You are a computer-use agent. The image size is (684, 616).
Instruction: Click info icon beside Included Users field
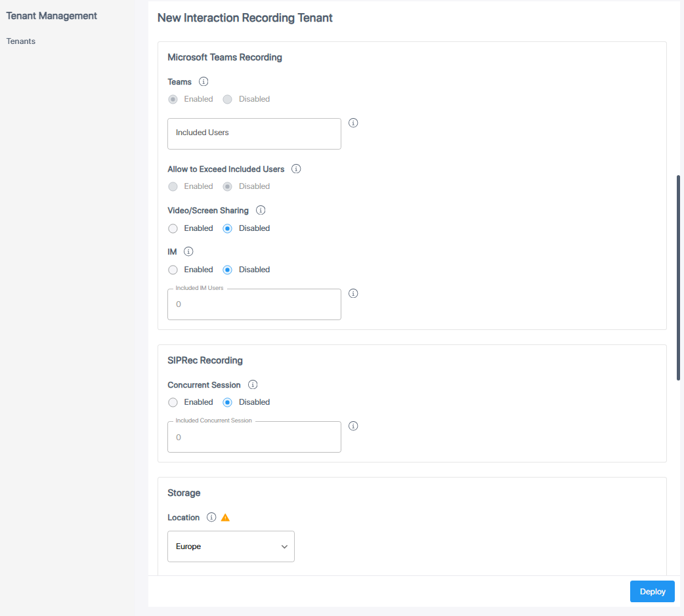pos(353,123)
